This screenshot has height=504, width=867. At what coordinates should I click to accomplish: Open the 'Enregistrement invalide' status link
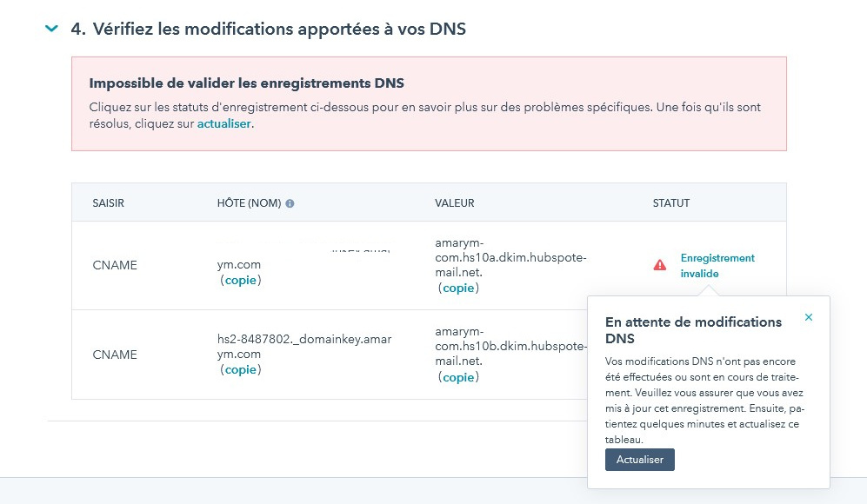point(717,266)
